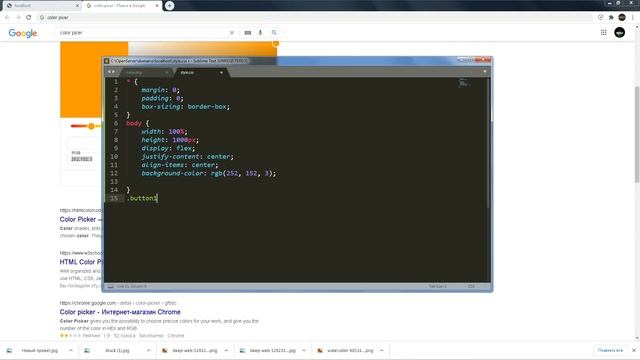Close the Chrome downloads bar

(x=633, y=351)
